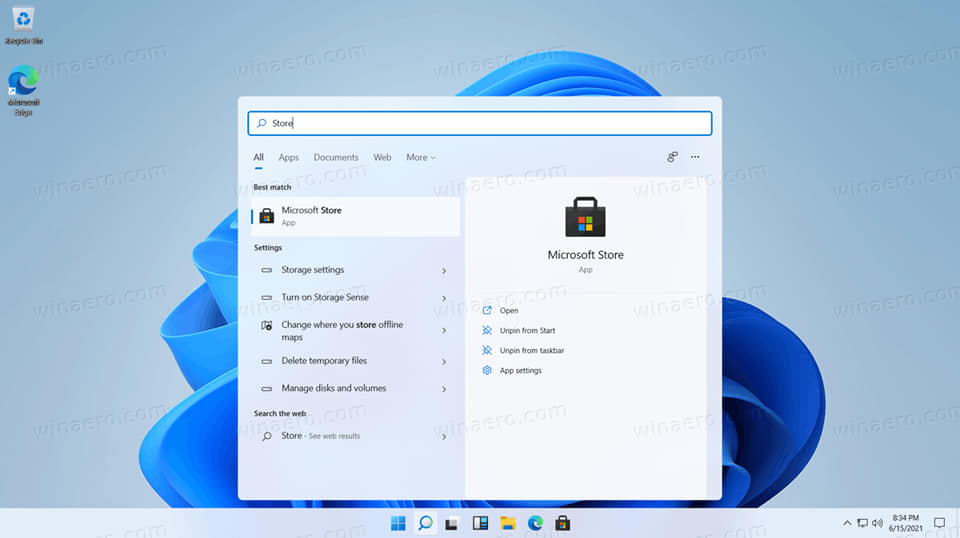The image size is (960, 538).
Task: Open the network tray icon
Action: [x=862, y=523]
